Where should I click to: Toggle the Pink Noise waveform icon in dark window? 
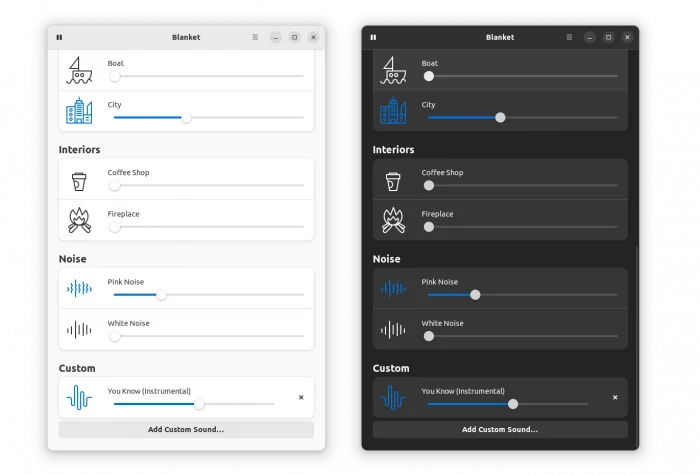pyautogui.click(x=393, y=289)
